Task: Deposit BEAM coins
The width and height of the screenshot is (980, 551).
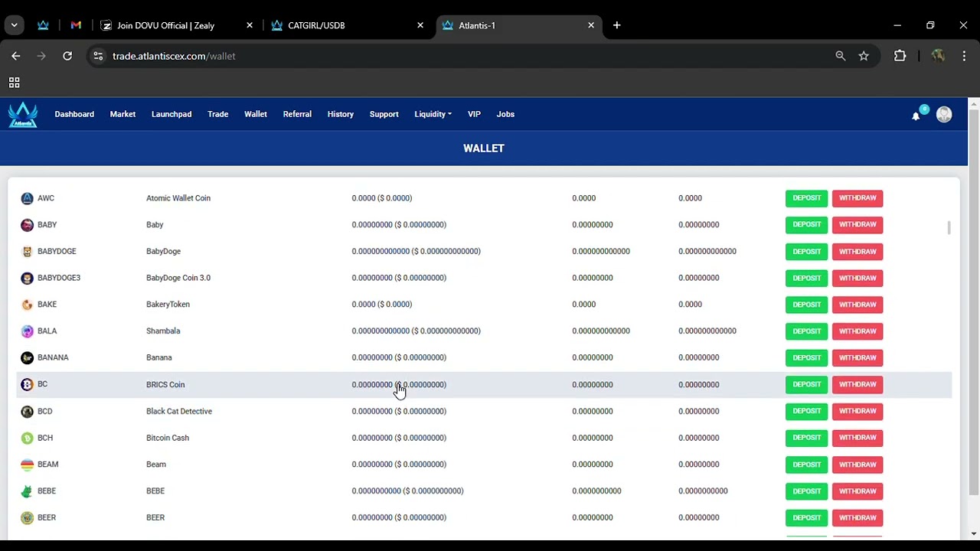Action: tap(807, 465)
